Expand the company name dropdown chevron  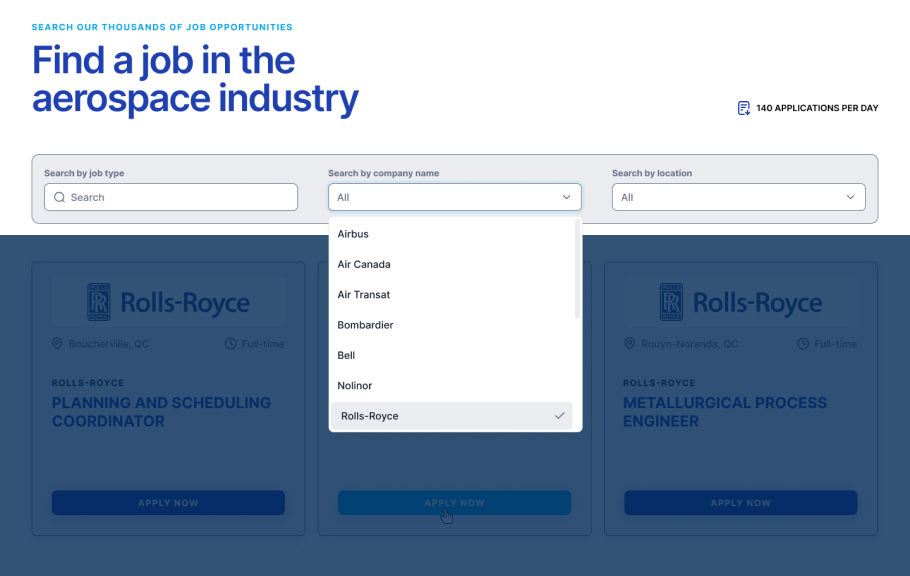(566, 198)
